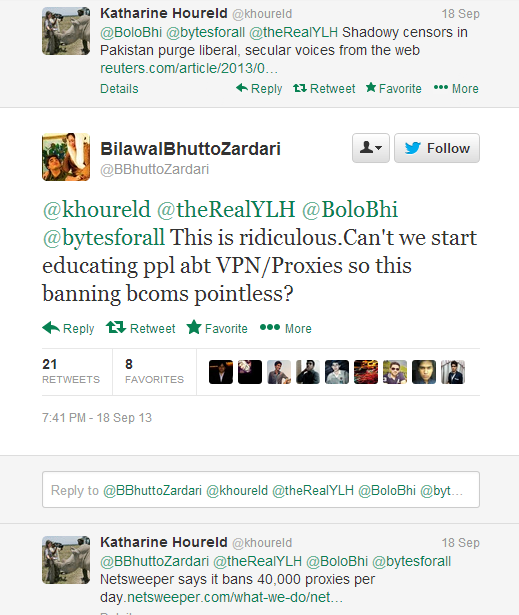Open the reuters.com article link
The width and height of the screenshot is (519, 615).
point(189,68)
